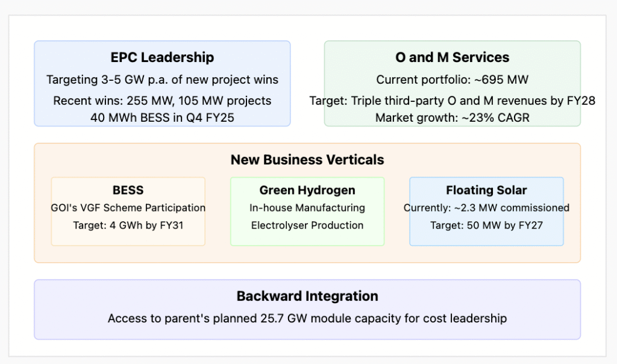Click the EPC Leadership heading
617x364 pixels.
coord(162,57)
